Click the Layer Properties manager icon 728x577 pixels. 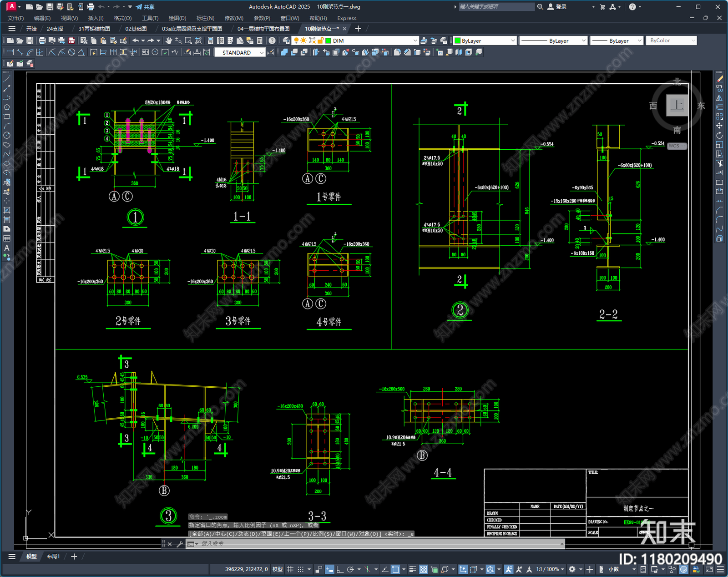tap(286, 40)
